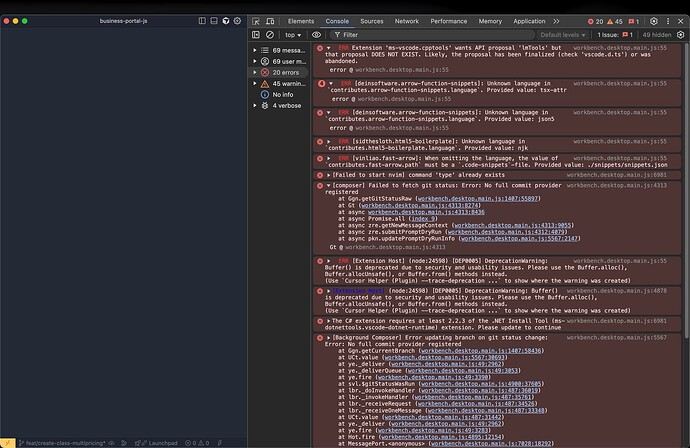Open settings gear in business-portal-js title bar
Image resolution: width=690 pixels, height=448 pixels.
tap(237, 21)
